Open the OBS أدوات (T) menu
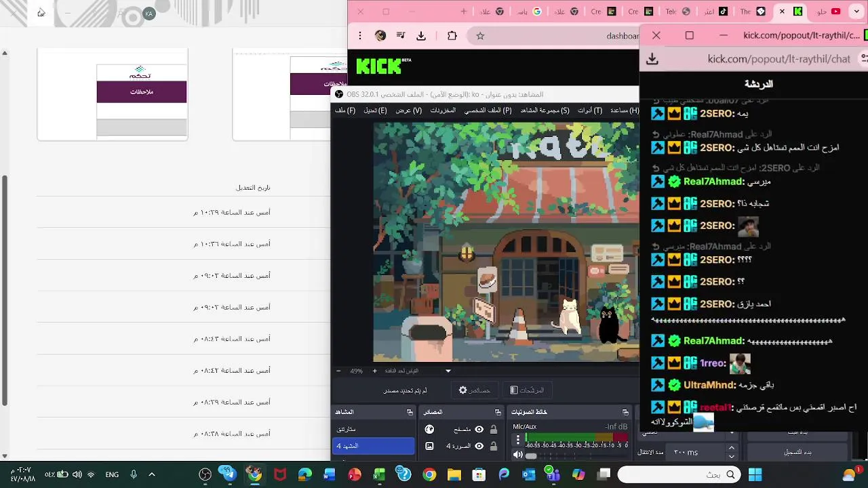Screen dimensions: 868x488 pyautogui.click(x=590, y=110)
